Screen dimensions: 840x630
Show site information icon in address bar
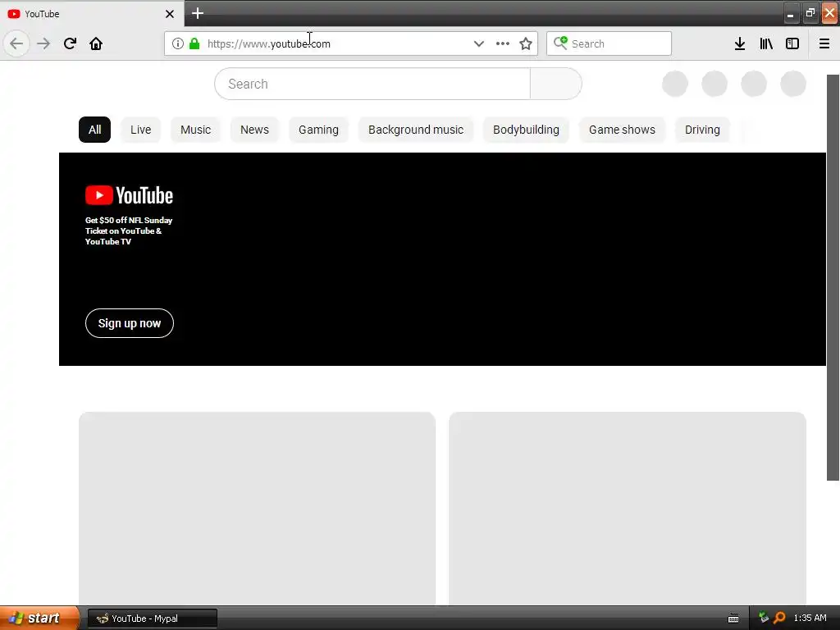[178, 43]
